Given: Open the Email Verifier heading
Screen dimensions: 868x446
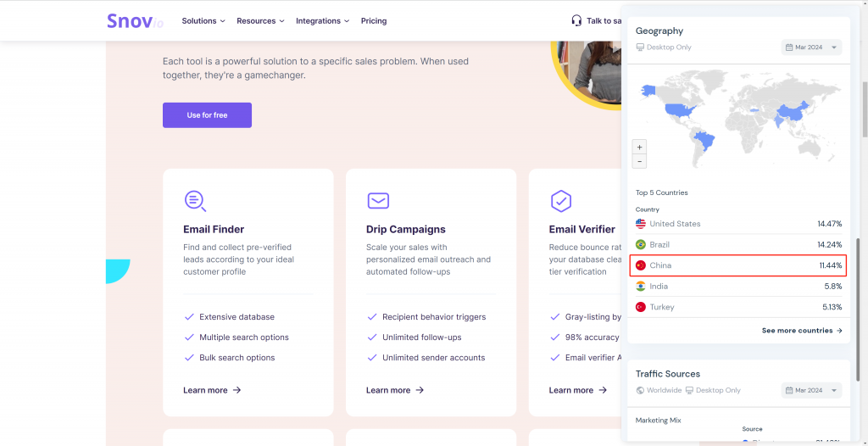Looking at the screenshot, I should [581, 230].
